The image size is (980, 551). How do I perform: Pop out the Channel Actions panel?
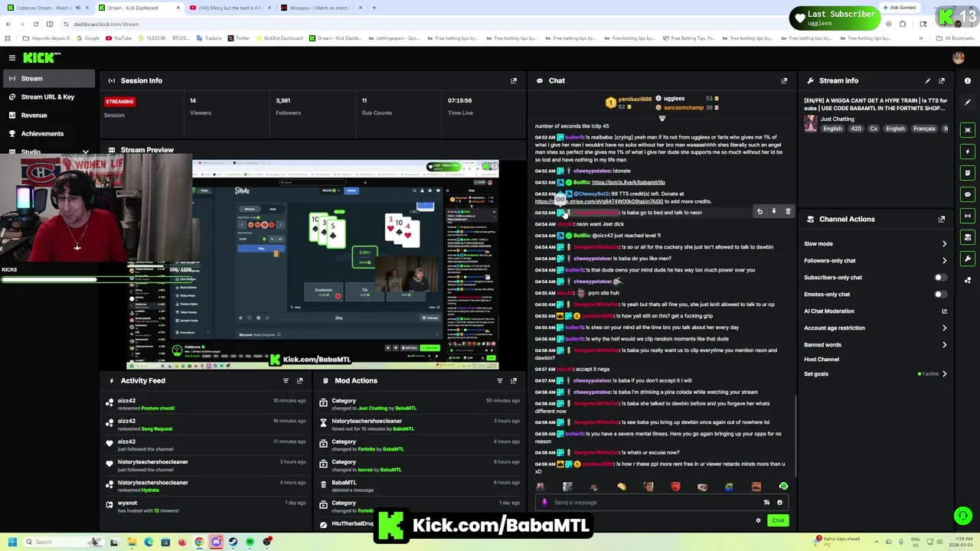click(942, 219)
